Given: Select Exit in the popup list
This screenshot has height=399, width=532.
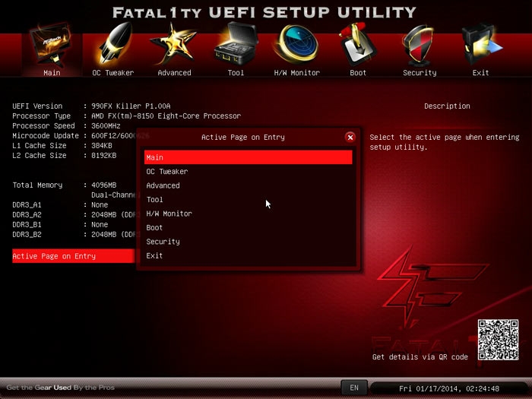Looking at the screenshot, I should pos(249,256).
